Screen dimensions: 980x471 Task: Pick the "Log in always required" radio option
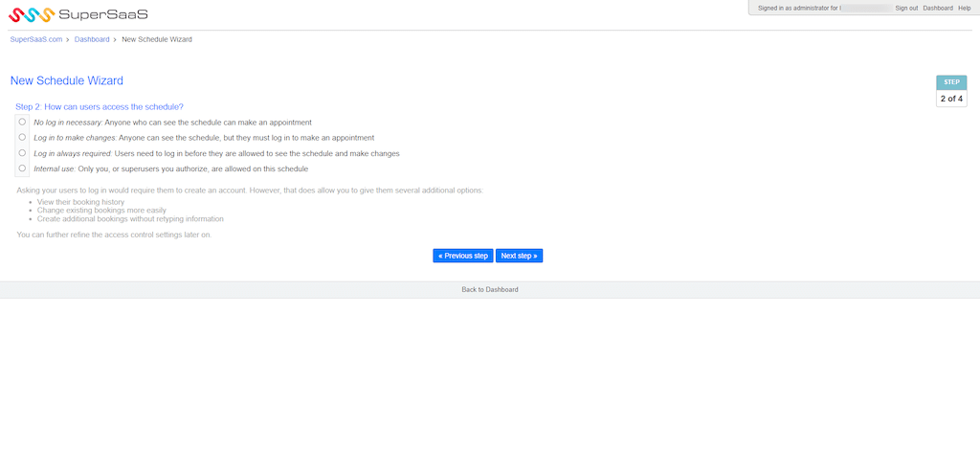point(23,152)
